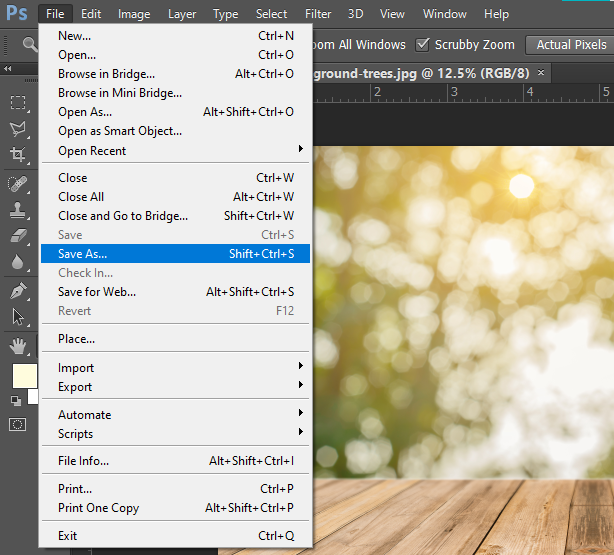Close the ground-trees.jpg document tab
This screenshot has width=614, height=555.
[x=541, y=72]
